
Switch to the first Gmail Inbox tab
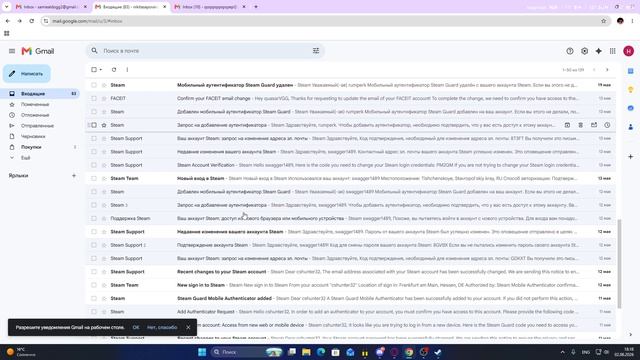[51, 7]
